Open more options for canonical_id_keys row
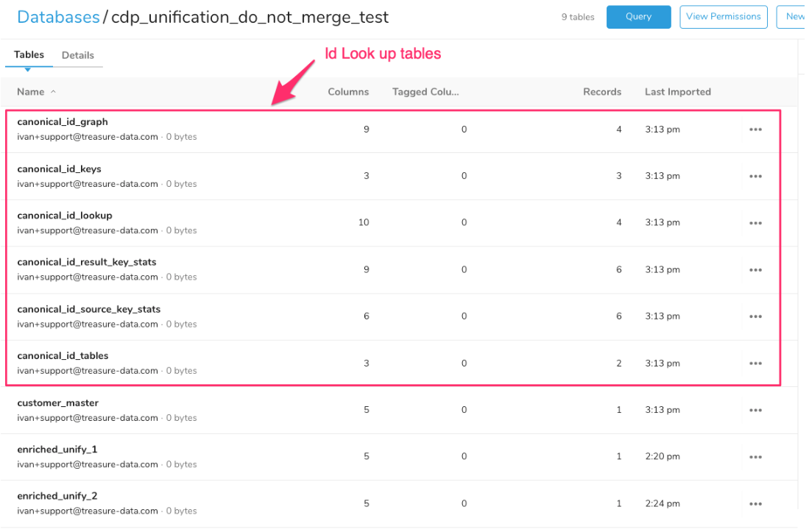 [x=755, y=177]
